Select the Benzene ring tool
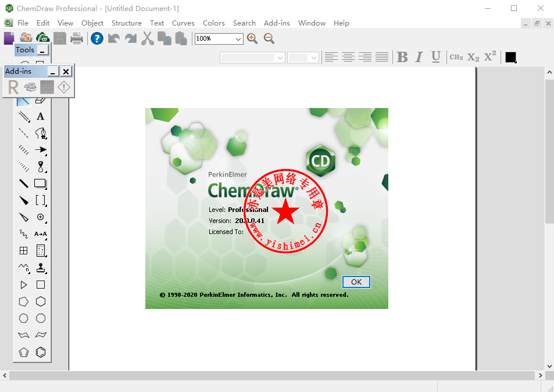The width and height of the screenshot is (554, 392). (41, 352)
